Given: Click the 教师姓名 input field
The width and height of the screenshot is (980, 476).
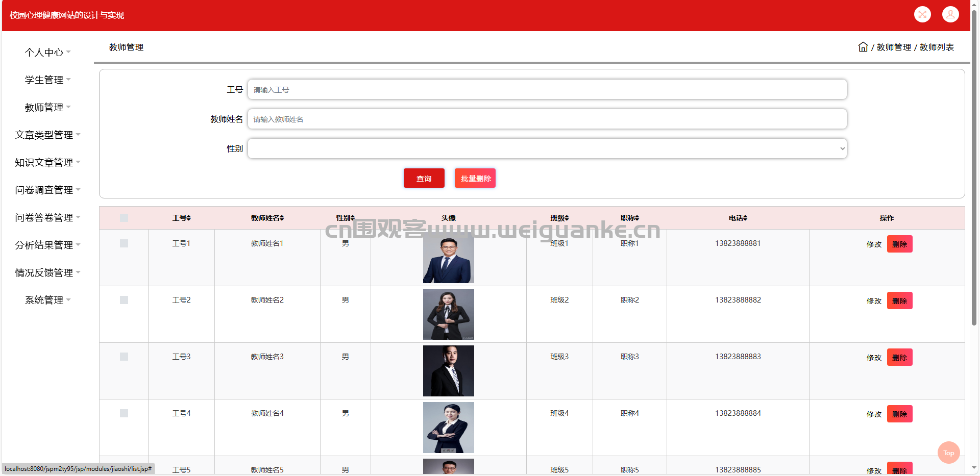Looking at the screenshot, I should [x=547, y=119].
